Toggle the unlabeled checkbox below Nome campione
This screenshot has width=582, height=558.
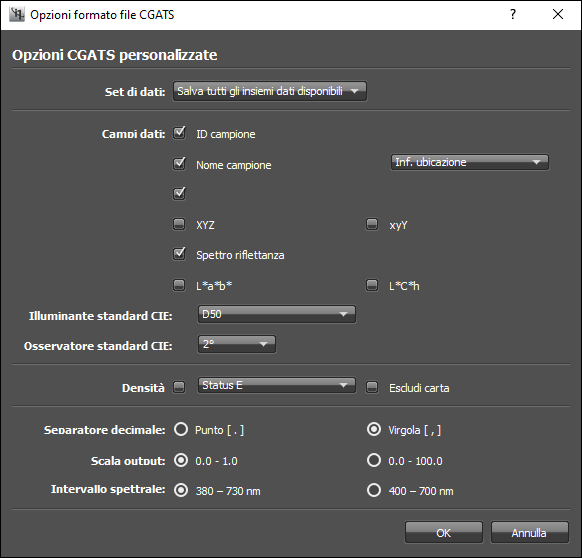click(179, 193)
